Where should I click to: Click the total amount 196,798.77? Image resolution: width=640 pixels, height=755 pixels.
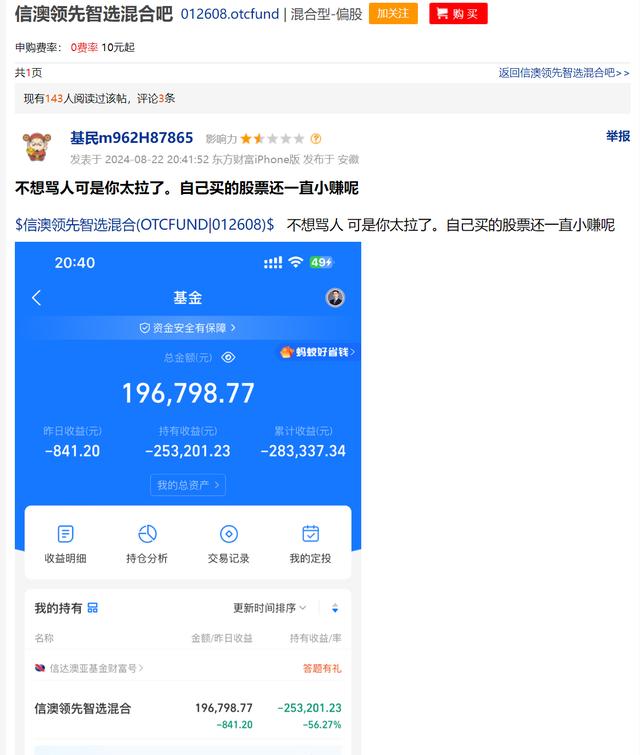click(188, 393)
